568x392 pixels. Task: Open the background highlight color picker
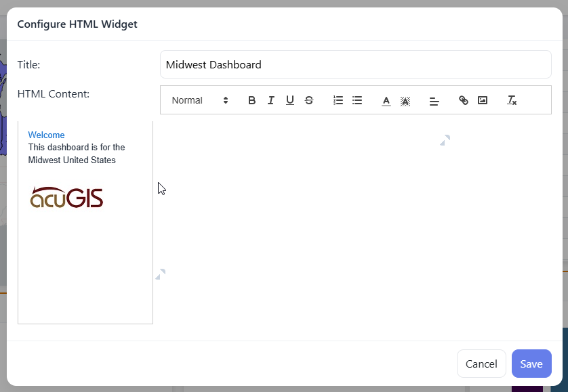(405, 100)
